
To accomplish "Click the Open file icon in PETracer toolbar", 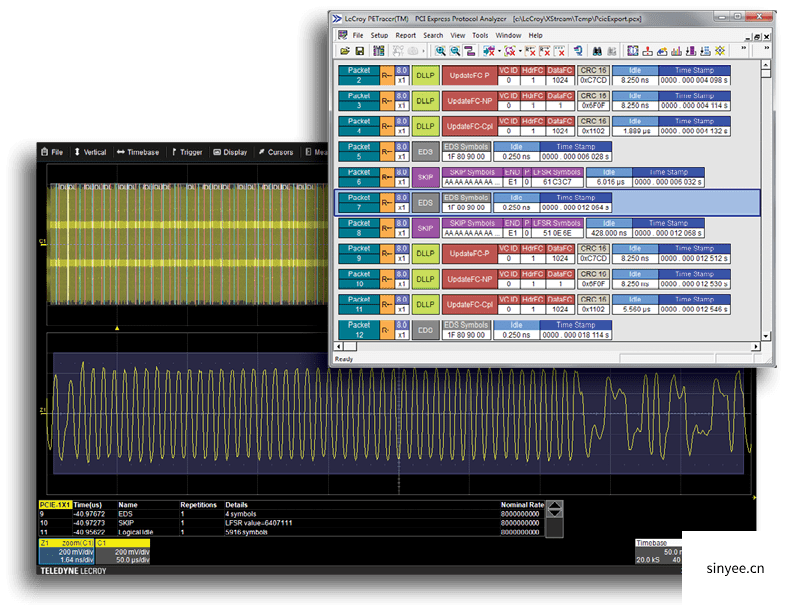I will pyautogui.click(x=345, y=50).
